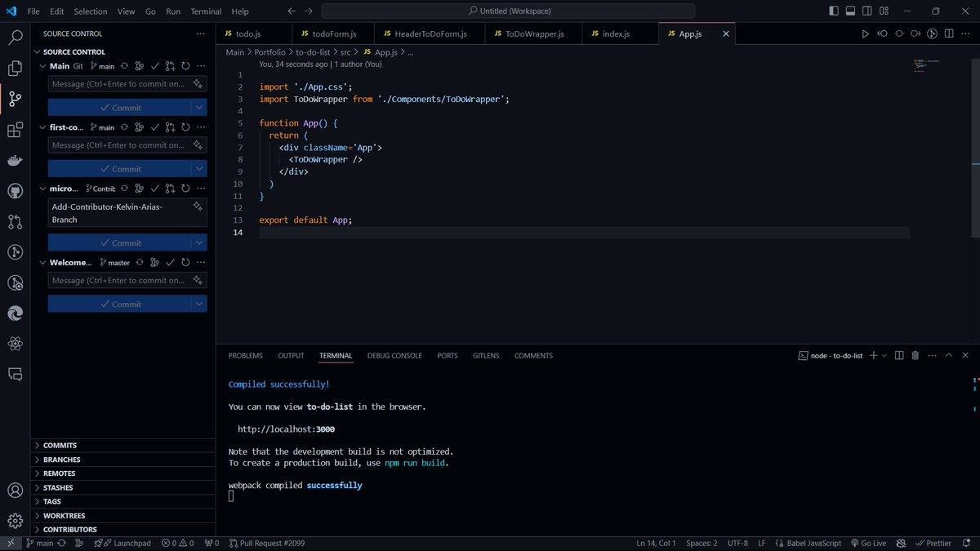This screenshot has height=551, width=980.
Task: Open the Extensions sidebar icon
Action: click(x=15, y=129)
